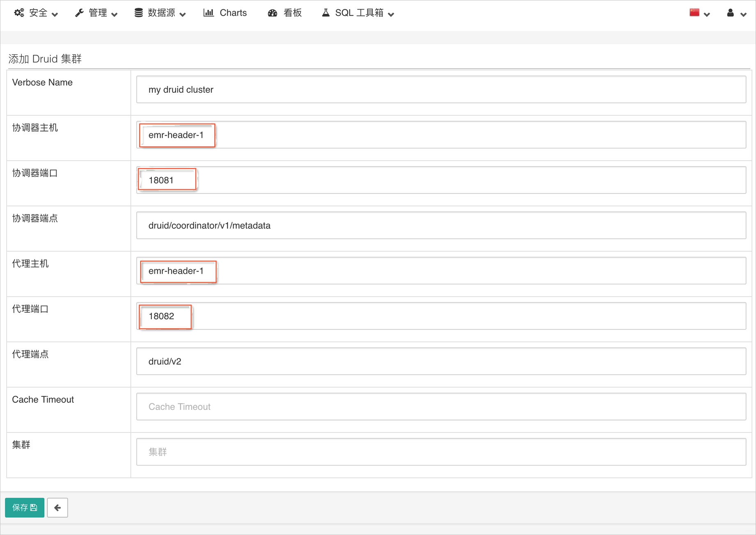Click the wrench icon for 管理

pyautogui.click(x=79, y=13)
